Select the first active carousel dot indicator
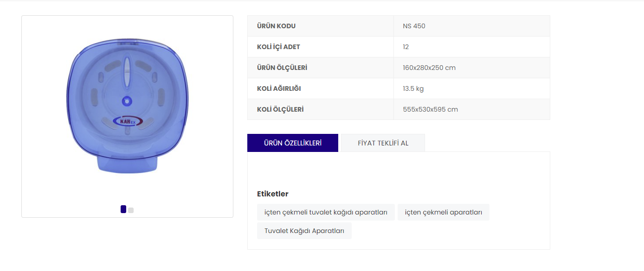 [123, 209]
